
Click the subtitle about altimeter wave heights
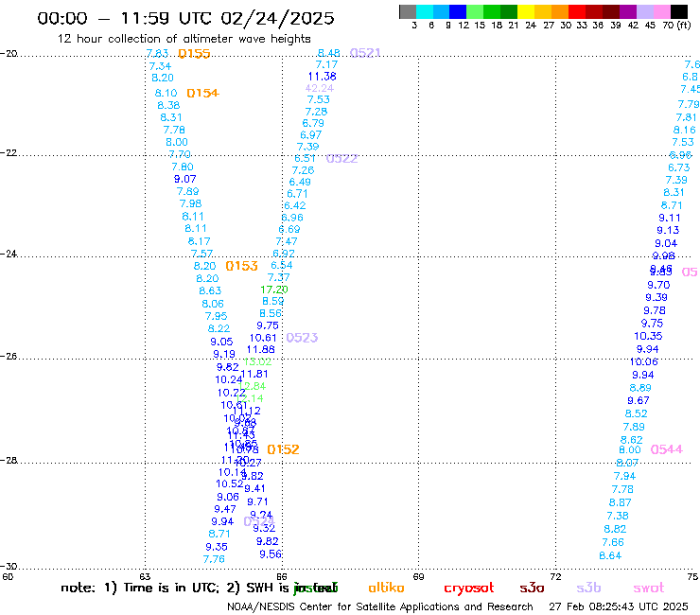(184, 39)
